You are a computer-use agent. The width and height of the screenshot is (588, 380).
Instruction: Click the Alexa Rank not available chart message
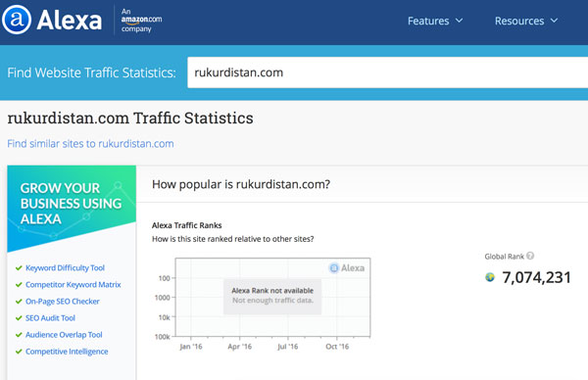[x=272, y=296]
